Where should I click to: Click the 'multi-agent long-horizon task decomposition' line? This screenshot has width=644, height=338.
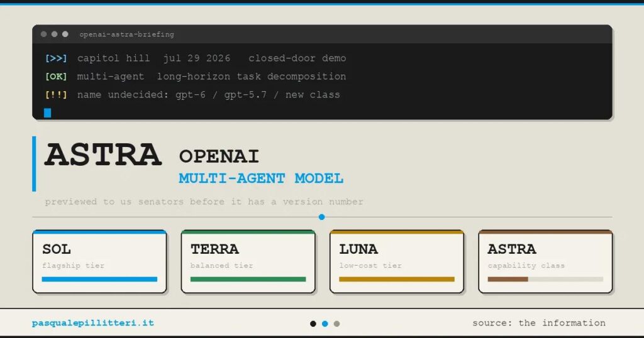tap(211, 77)
